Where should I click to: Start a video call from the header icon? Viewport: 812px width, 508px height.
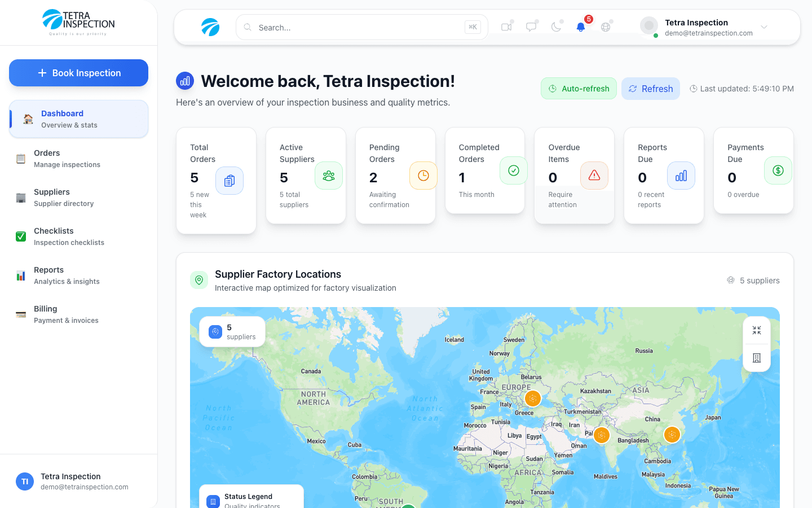point(506,27)
